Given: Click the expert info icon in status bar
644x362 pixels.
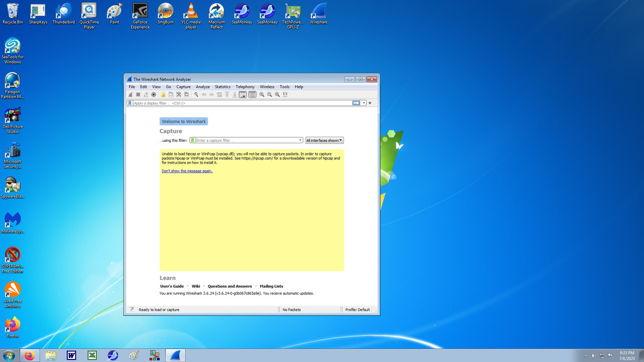Looking at the screenshot, I should 132,310.
